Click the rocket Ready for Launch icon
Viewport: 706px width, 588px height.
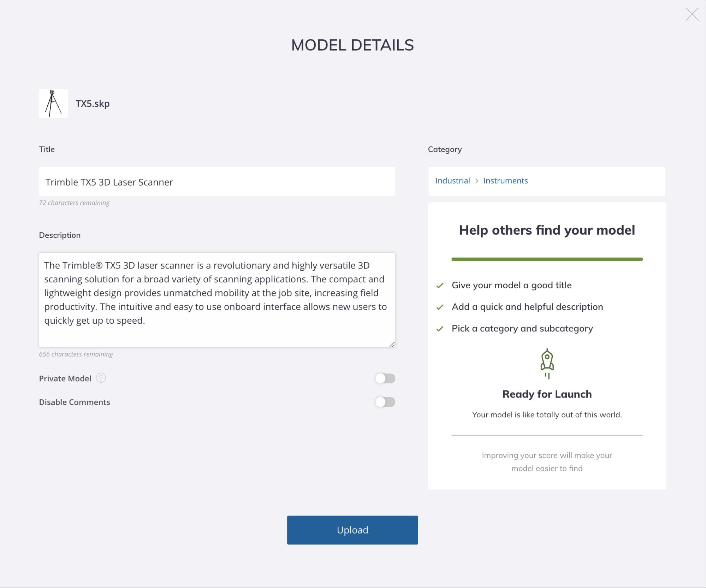547,364
